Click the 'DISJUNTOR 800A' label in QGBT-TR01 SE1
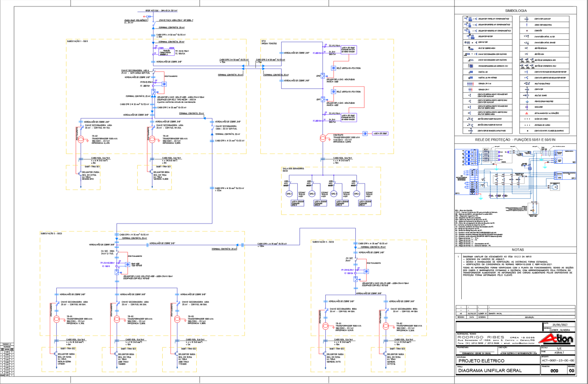The width and height of the screenshot is (588, 384). coord(161,171)
